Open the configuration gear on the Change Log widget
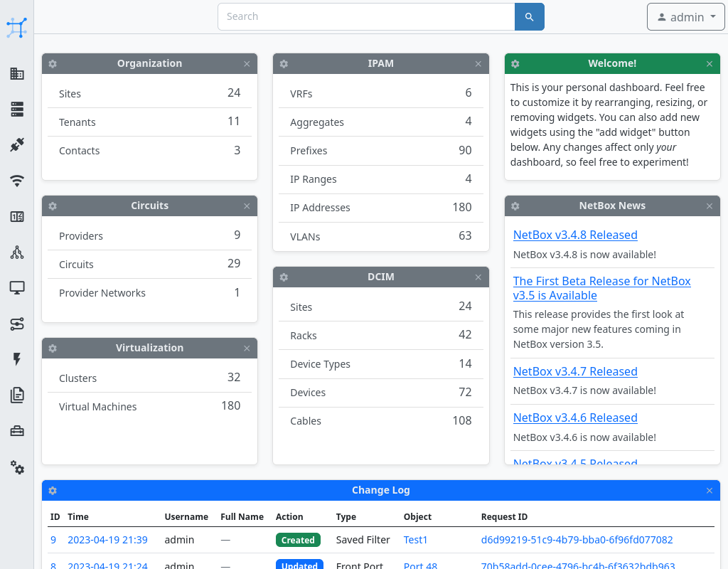Viewport: 728px width, 569px height. point(53,490)
